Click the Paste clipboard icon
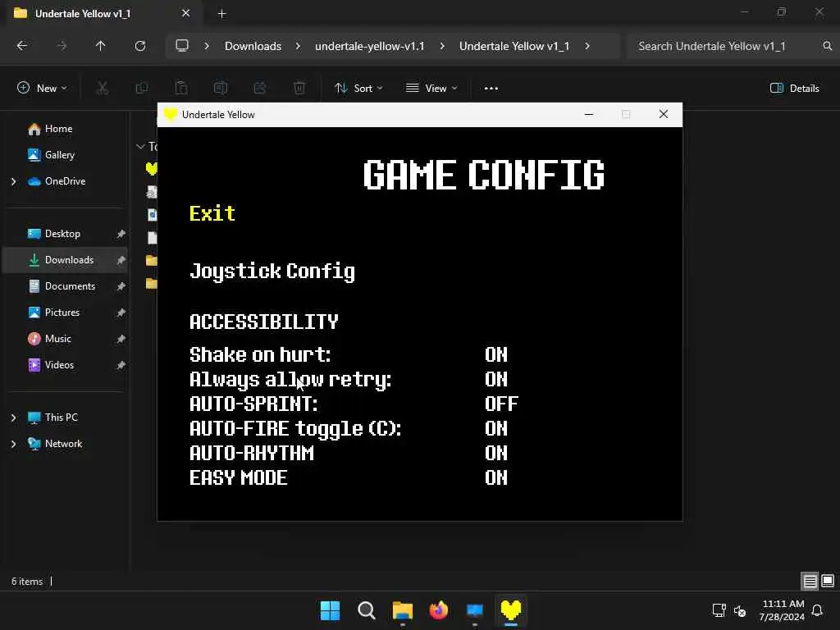This screenshot has width=840, height=630. pos(181,88)
